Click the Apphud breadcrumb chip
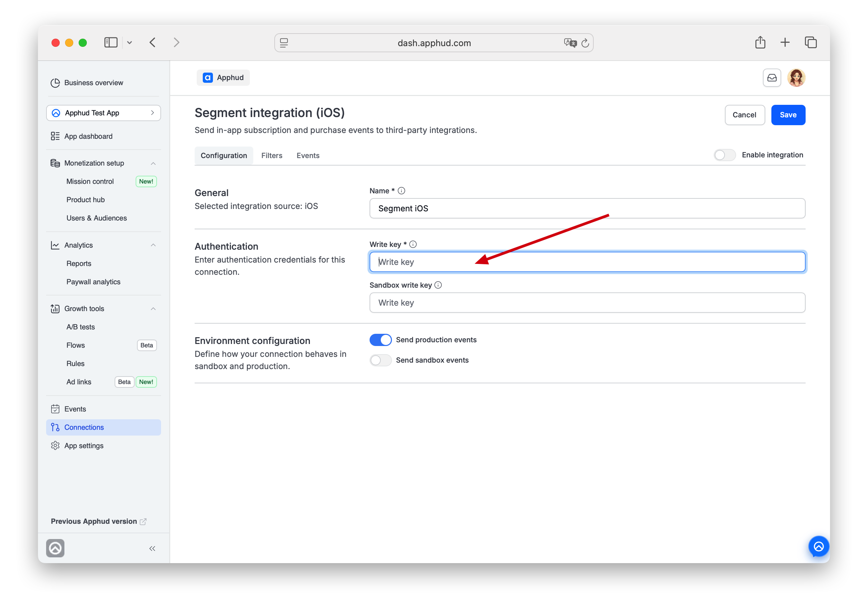This screenshot has width=868, height=614. pyautogui.click(x=223, y=78)
